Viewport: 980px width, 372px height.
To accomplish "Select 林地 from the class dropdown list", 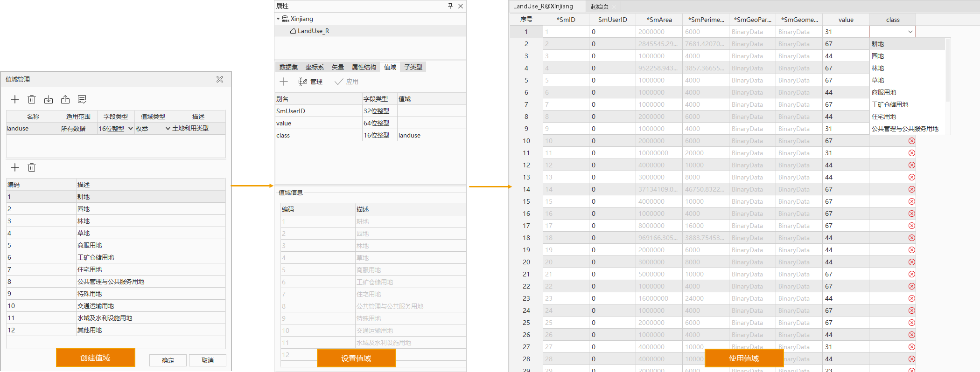I will 878,68.
